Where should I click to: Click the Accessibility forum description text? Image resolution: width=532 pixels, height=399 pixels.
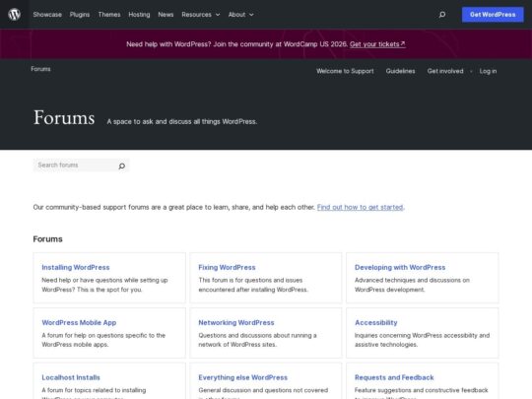tap(422, 340)
